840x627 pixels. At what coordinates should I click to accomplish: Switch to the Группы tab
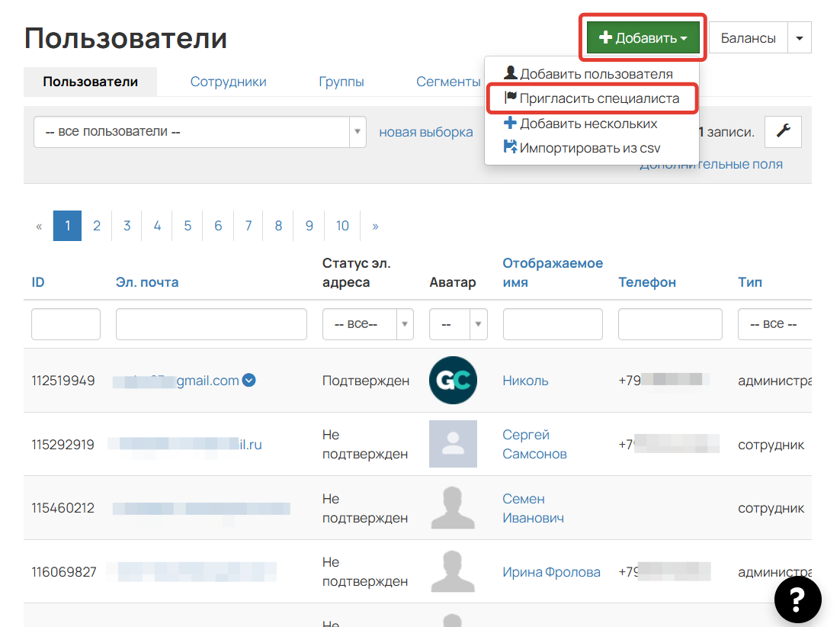[x=341, y=81]
